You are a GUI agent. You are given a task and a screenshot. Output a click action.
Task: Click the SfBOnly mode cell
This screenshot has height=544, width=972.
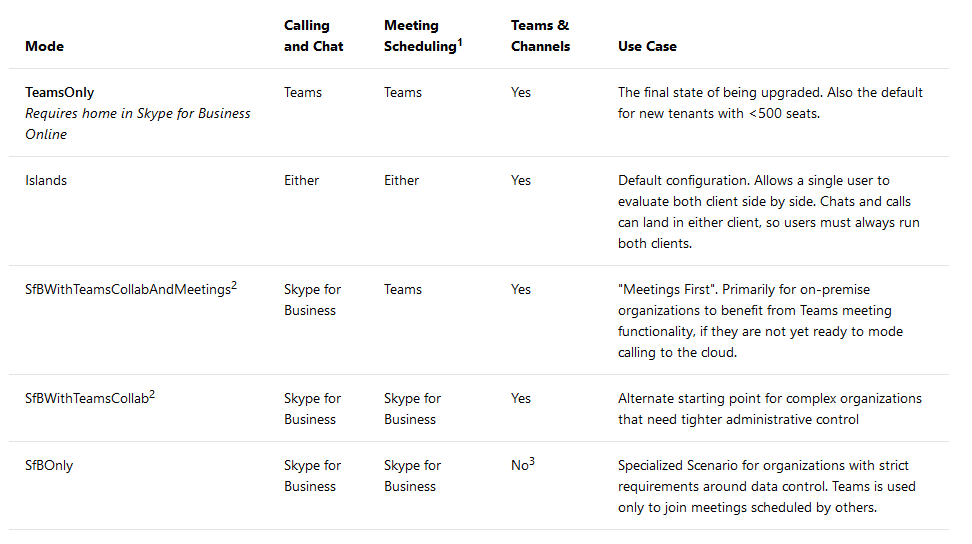point(49,465)
